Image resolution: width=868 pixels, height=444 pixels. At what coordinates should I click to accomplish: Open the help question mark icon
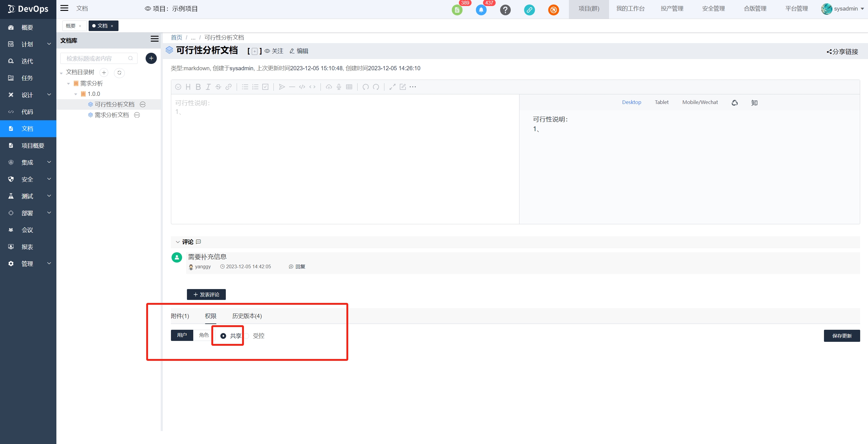(x=505, y=10)
